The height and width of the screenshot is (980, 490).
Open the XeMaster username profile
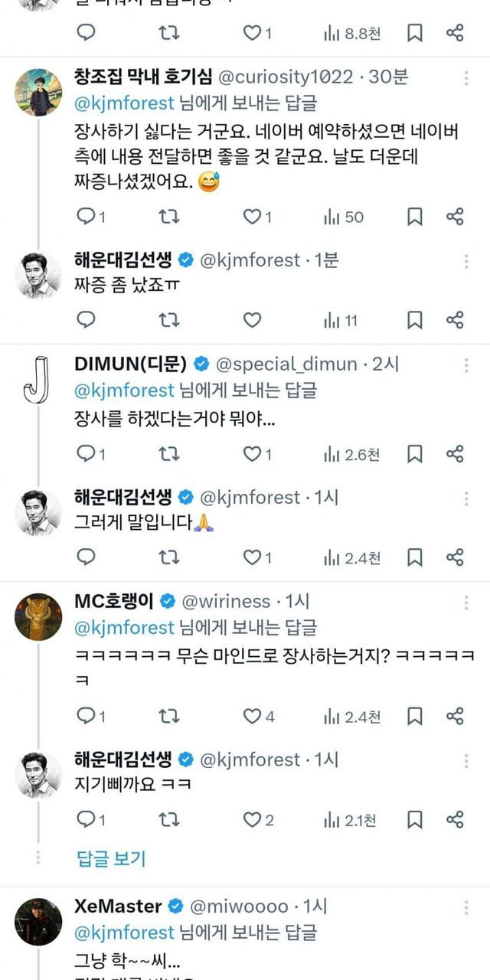tap(118, 906)
